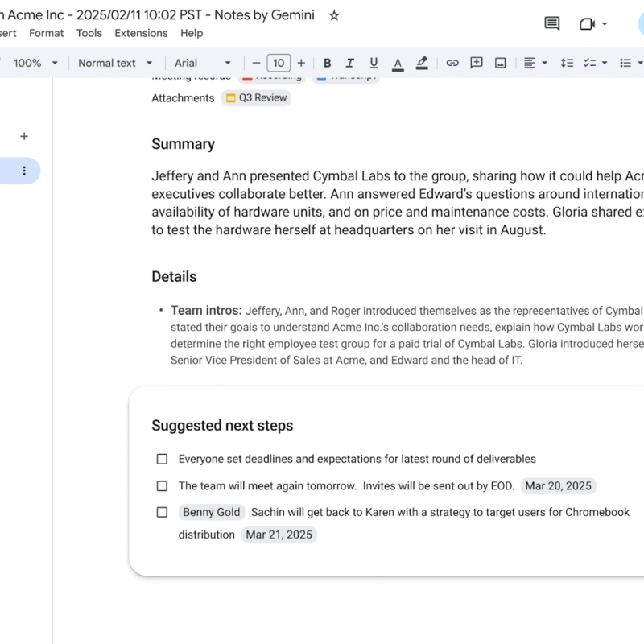644x644 pixels.
Task: Open the 100% zoom dropdown
Action: 35,63
